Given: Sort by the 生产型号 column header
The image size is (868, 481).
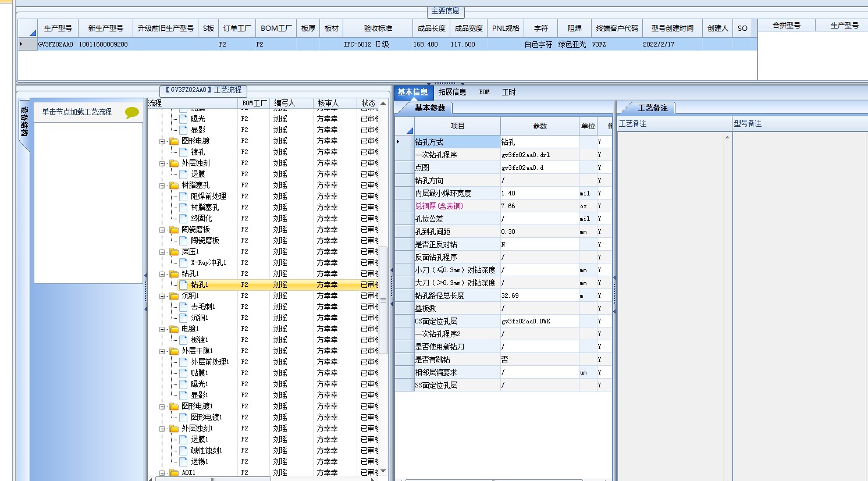Looking at the screenshot, I should point(58,28).
